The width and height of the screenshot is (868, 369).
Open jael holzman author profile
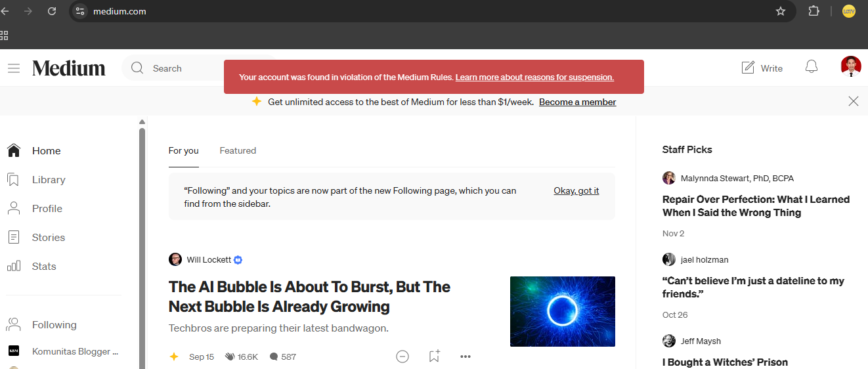[705, 259]
